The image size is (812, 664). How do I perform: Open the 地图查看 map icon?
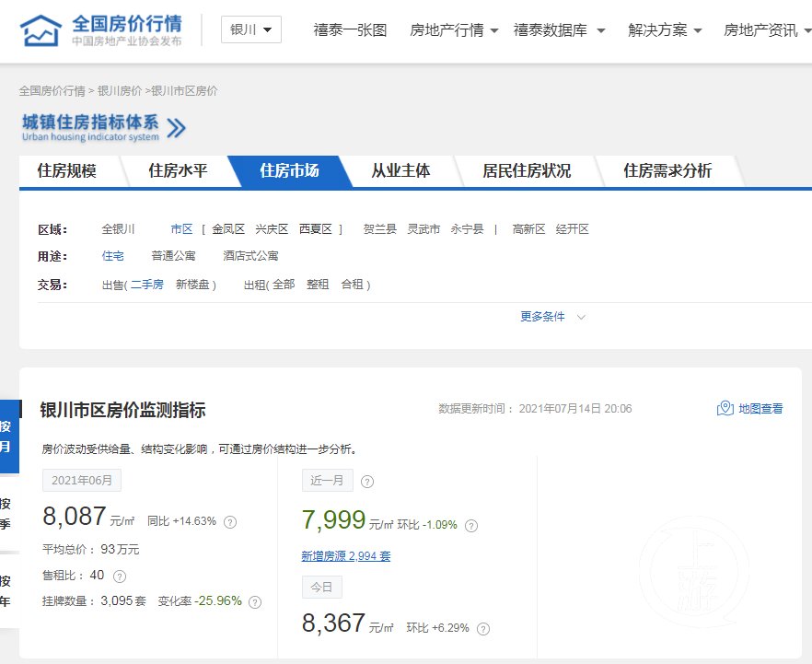point(725,409)
